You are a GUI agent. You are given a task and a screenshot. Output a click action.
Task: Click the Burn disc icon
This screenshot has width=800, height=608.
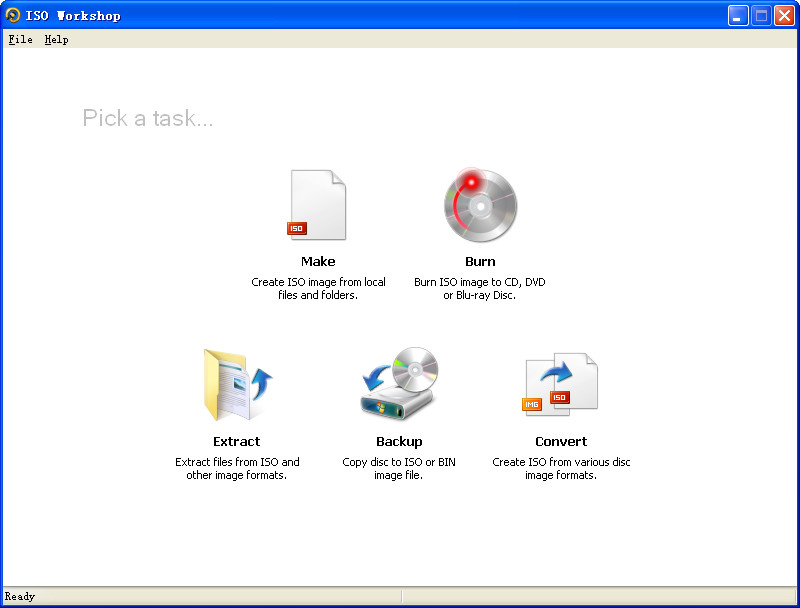point(480,205)
